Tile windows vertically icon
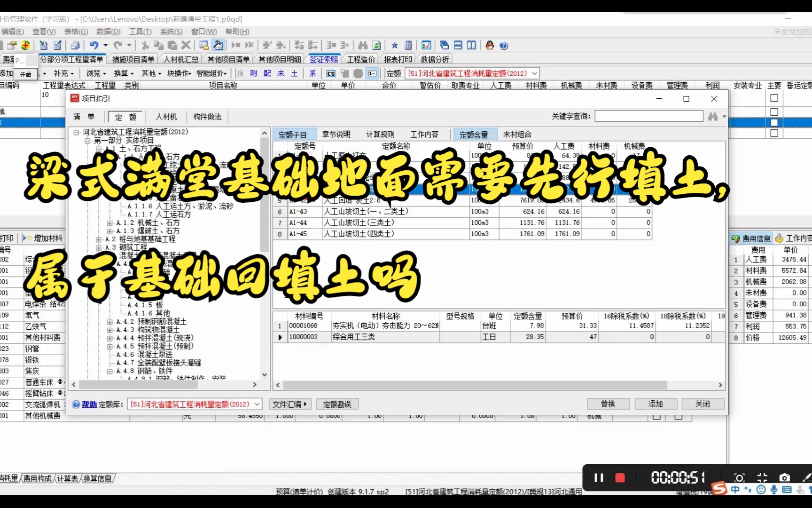The image size is (812, 508). pyautogui.click(x=471, y=45)
